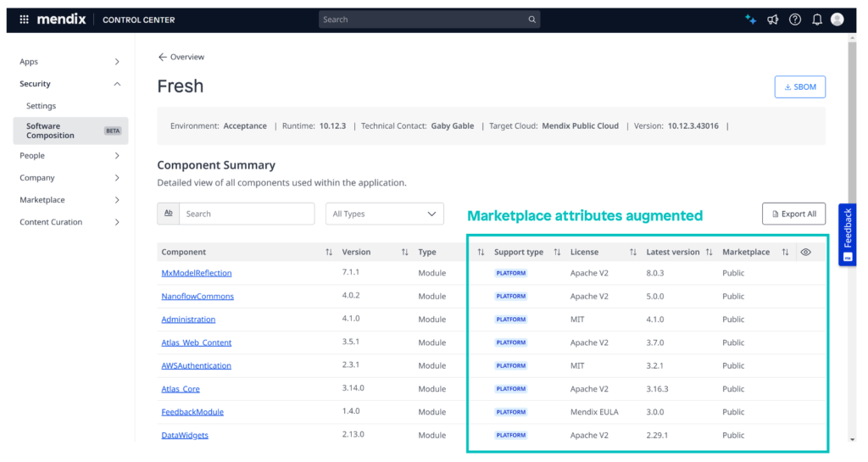
Task: Open Settings under Security
Action: coord(41,106)
